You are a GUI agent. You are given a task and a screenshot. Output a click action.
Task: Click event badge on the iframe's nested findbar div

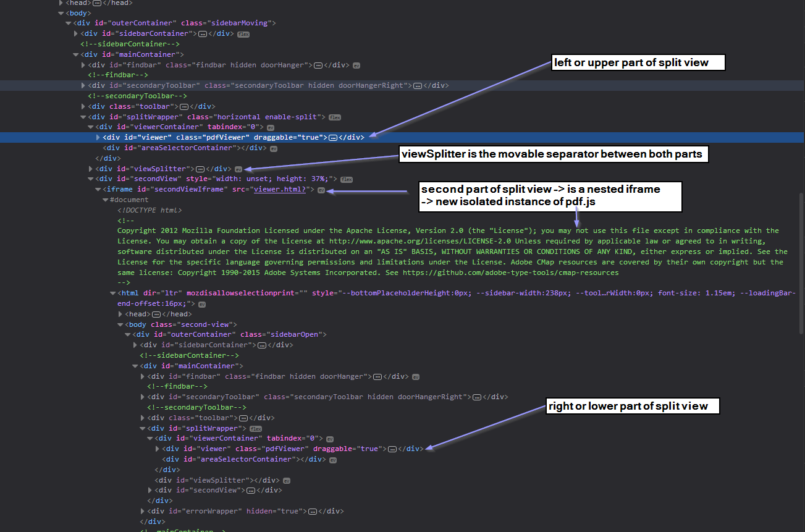click(x=416, y=376)
